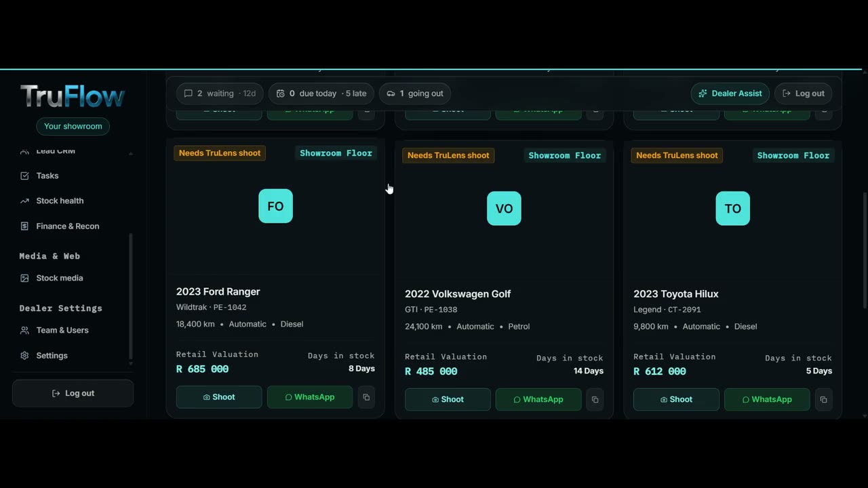Viewport: 868px width, 488px height.
Task: Open Stock media page
Action: tap(60, 278)
